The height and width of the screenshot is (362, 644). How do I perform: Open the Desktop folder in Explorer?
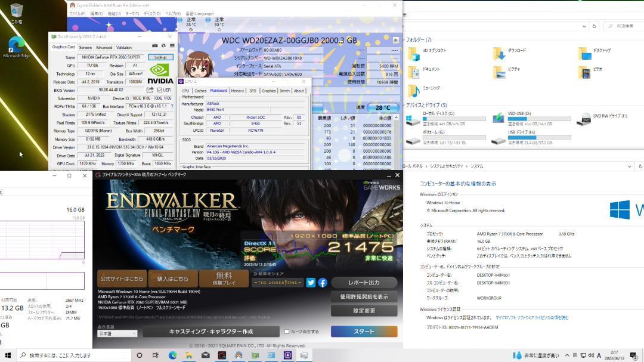coord(595,54)
